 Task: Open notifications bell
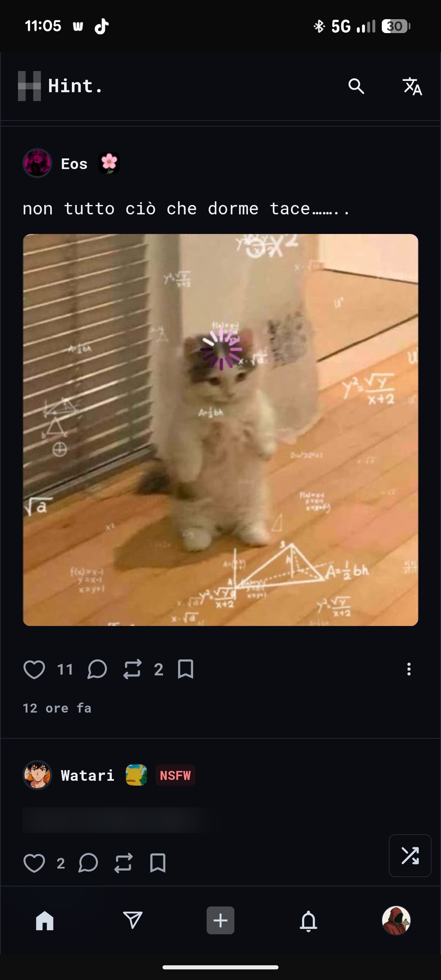pyautogui.click(x=308, y=921)
